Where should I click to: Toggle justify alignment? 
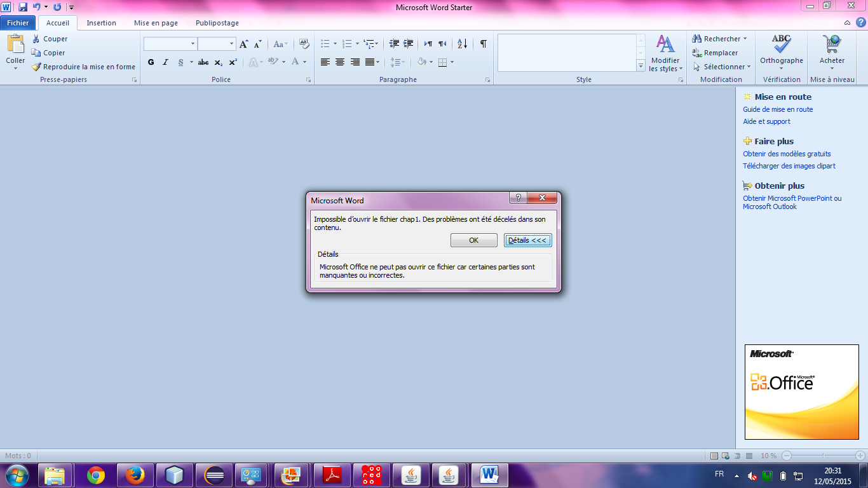point(369,62)
